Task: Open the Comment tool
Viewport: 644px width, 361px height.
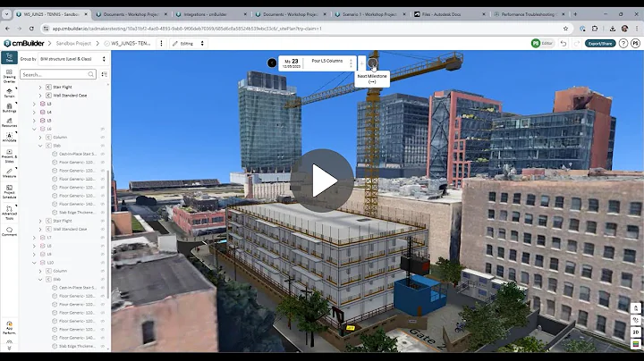Action: coord(9,231)
